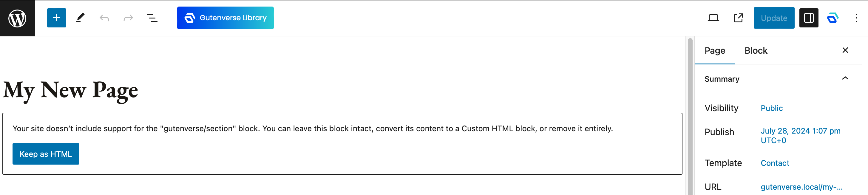Open the Contact template selector
Viewport: 868px width, 195px height.
pyautogui.click(x=775, y=163)
